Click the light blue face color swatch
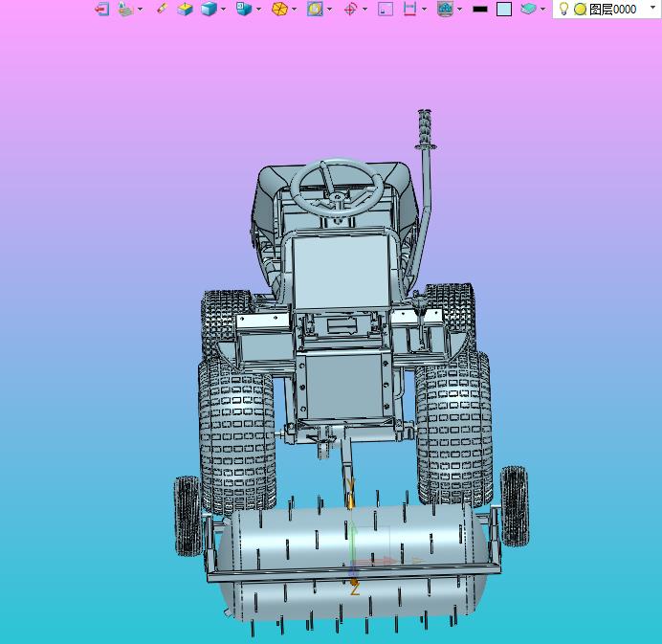Viewport: 662px width, 644px height. pyautogui.click(x=504, y=9)
